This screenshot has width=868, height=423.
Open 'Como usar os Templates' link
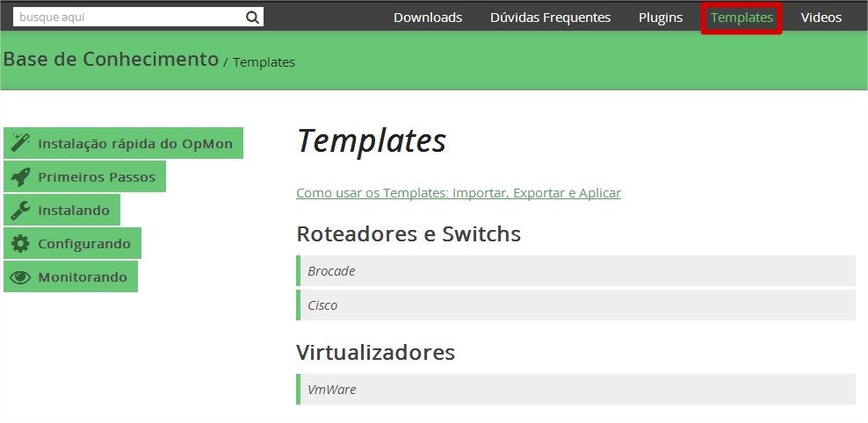458,193
